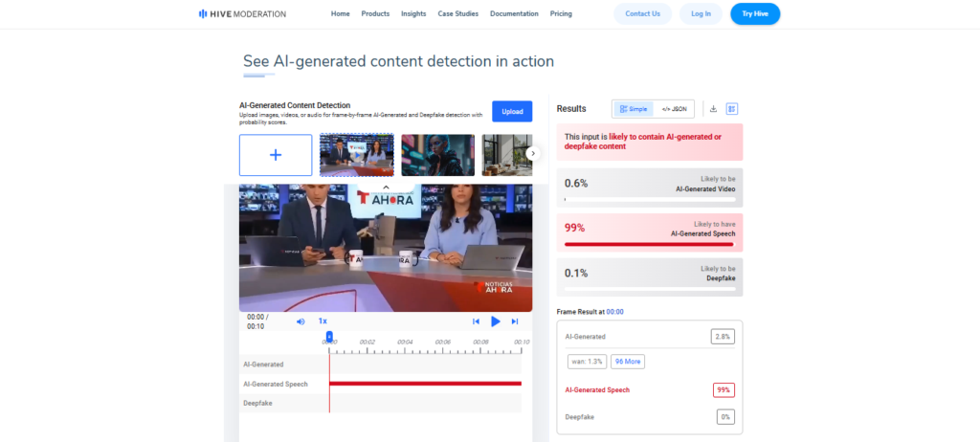Switch results to JSON view
The height and width of the screenshot is (442, 980).
point(675,109)
